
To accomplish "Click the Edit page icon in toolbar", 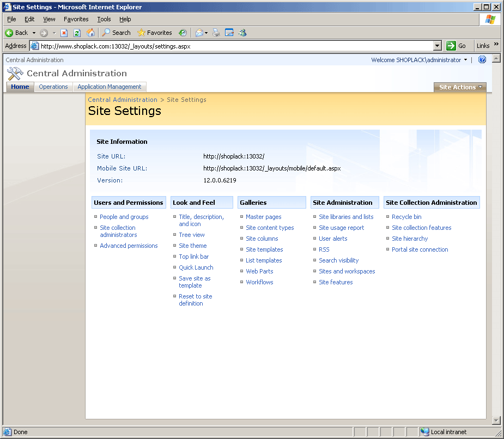I will [x=229, y=33].
